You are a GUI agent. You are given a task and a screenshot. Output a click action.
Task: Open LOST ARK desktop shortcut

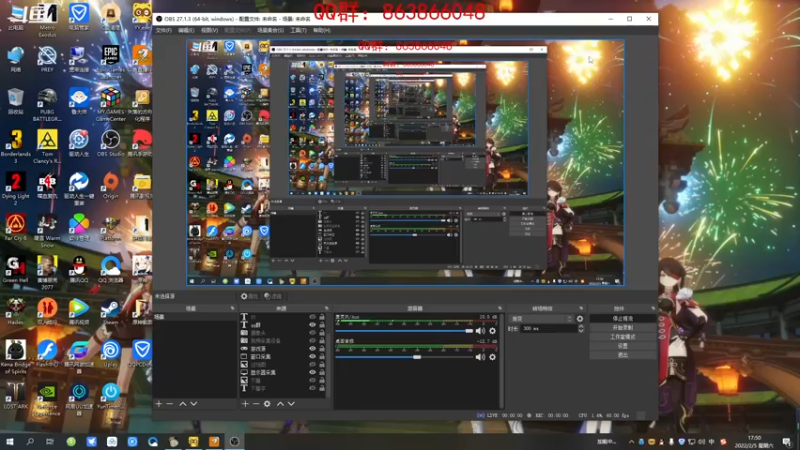pos(16,396)
